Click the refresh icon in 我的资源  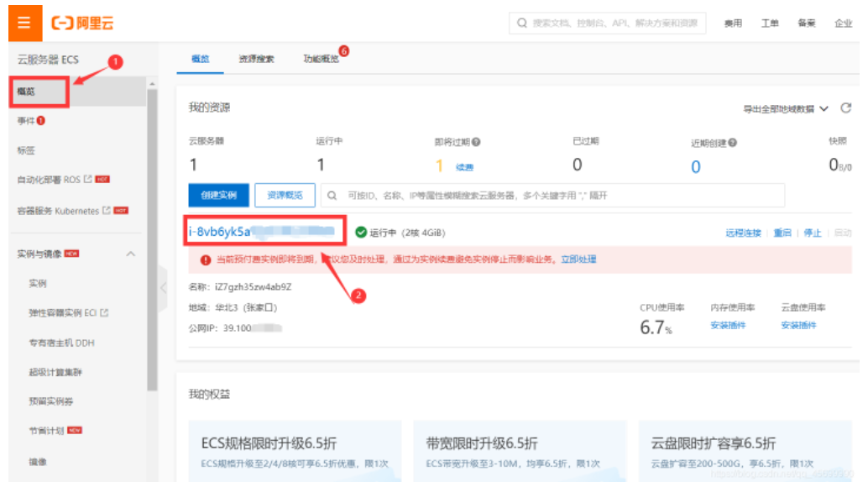click(845, 108)
